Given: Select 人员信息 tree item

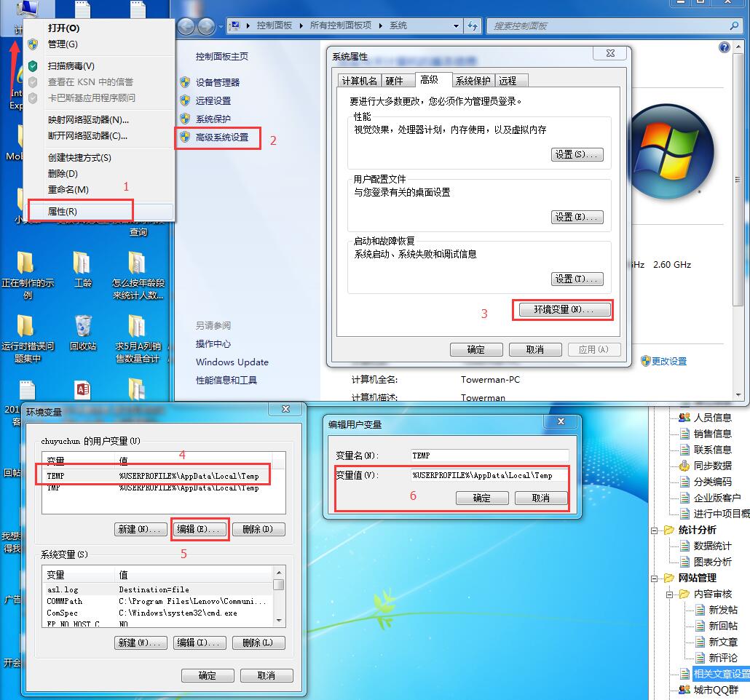Looking at the screenshot, I should pos(713,418).
